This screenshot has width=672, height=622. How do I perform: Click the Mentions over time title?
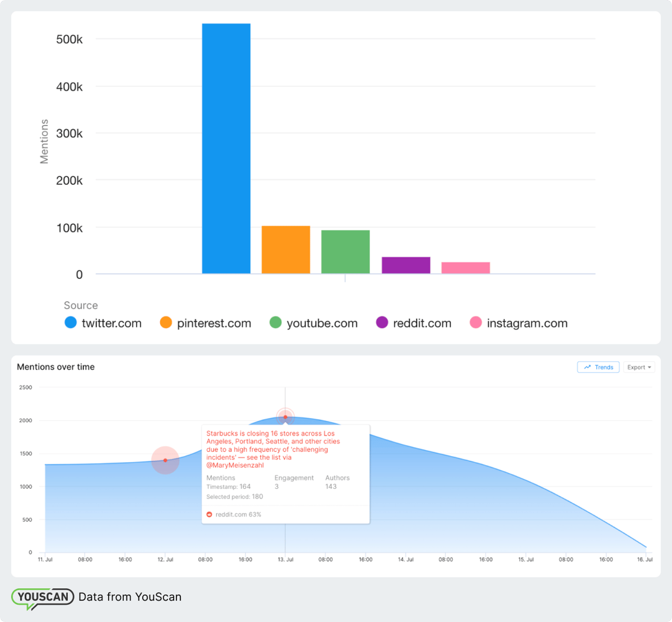pyautogui.click(x=56, y=367)
